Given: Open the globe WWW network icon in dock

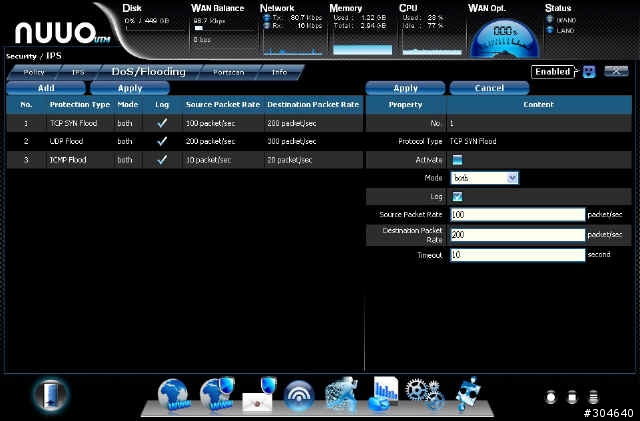Looking at the screenshot, I should 173,394.
